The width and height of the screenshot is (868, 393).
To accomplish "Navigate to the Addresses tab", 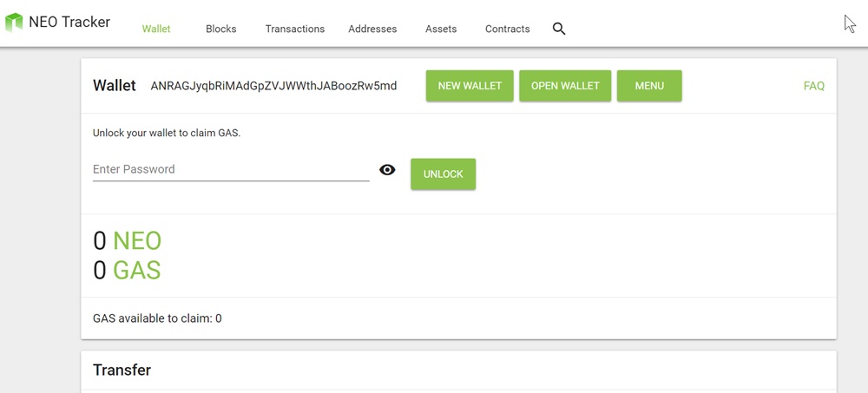I will click(372, 29).
